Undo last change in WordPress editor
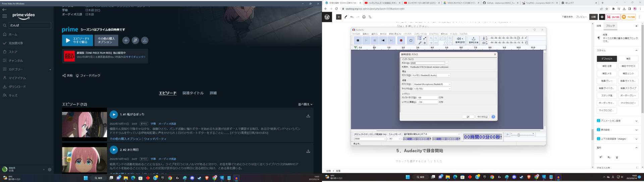This screenshot has height=182, width=644. 352,17
